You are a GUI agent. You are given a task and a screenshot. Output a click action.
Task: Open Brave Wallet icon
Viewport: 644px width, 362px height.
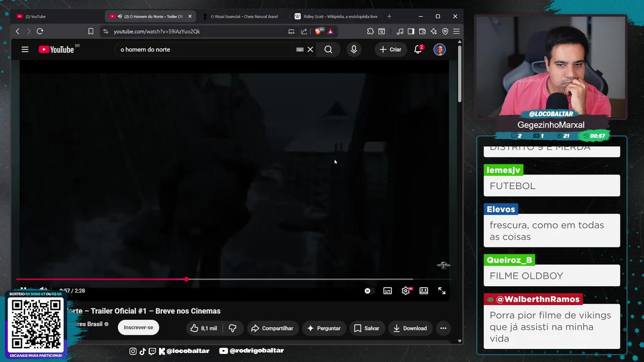tap(422, 31)
